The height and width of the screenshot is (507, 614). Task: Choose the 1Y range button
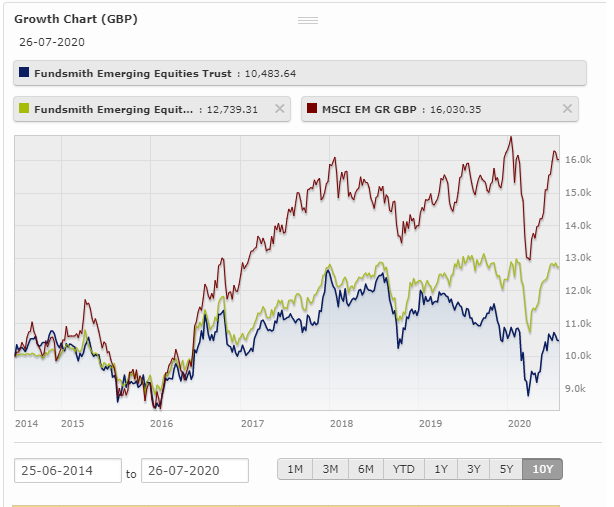pyautogui.click(x=441, y=469)
